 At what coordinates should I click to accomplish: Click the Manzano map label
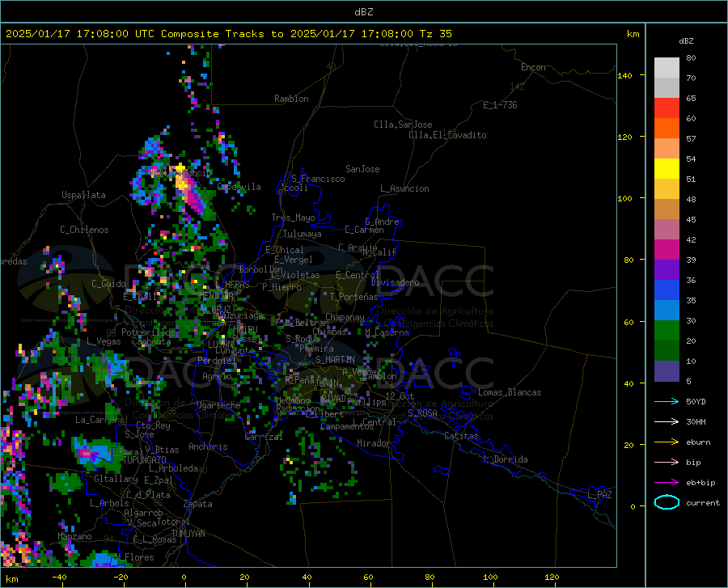(x=74, y=536)
